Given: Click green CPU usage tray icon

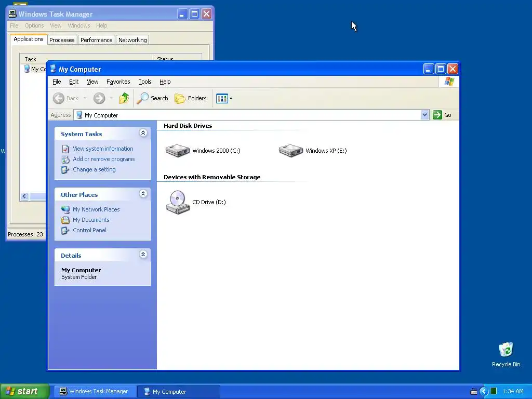Looking at the screenshot, I should tap(494, 391).
